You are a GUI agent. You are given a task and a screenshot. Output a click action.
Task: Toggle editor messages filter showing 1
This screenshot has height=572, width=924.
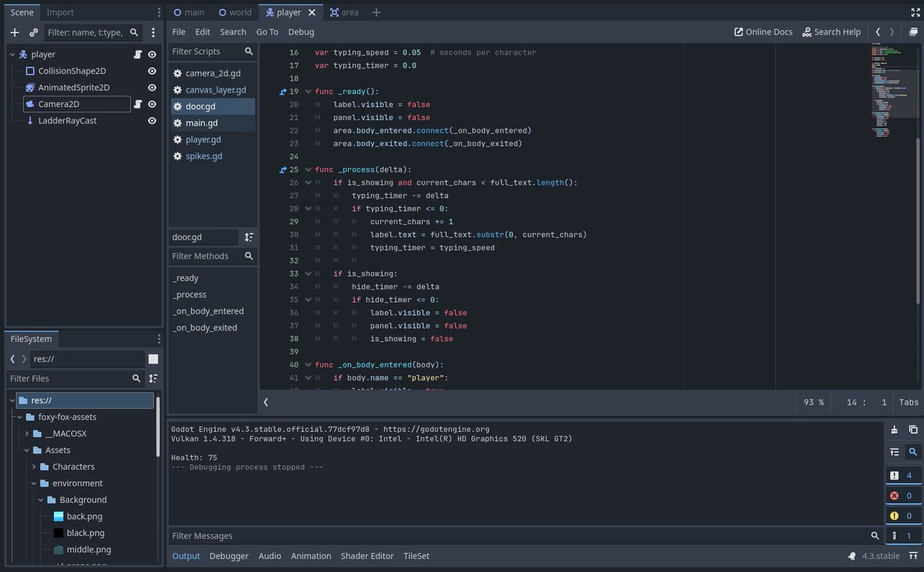(x=903, y=536)
